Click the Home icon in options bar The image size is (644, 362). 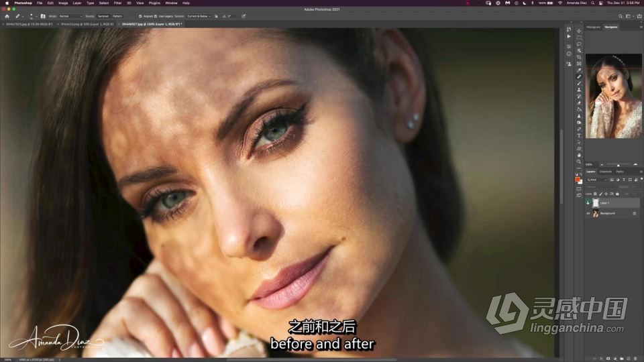[x=7, y=16]
